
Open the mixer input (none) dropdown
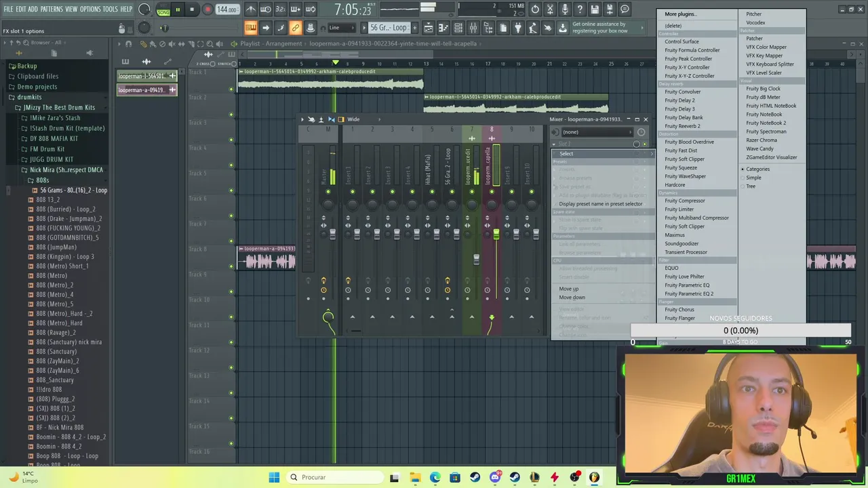point(596,132)
